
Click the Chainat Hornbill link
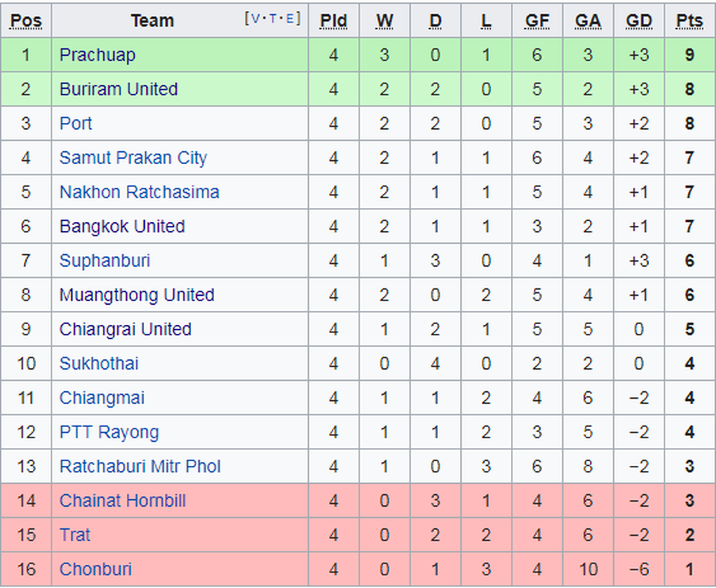click(x=122, y=501)
